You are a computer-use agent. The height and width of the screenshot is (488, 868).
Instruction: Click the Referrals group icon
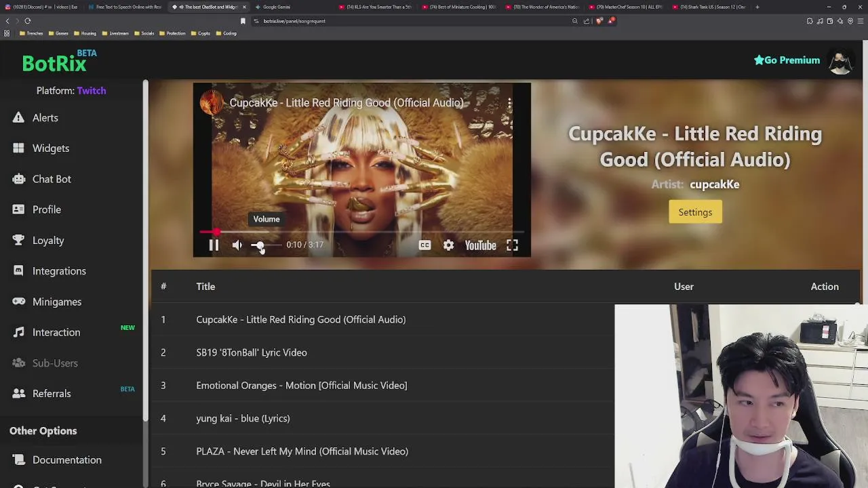[x=18, y=394]
